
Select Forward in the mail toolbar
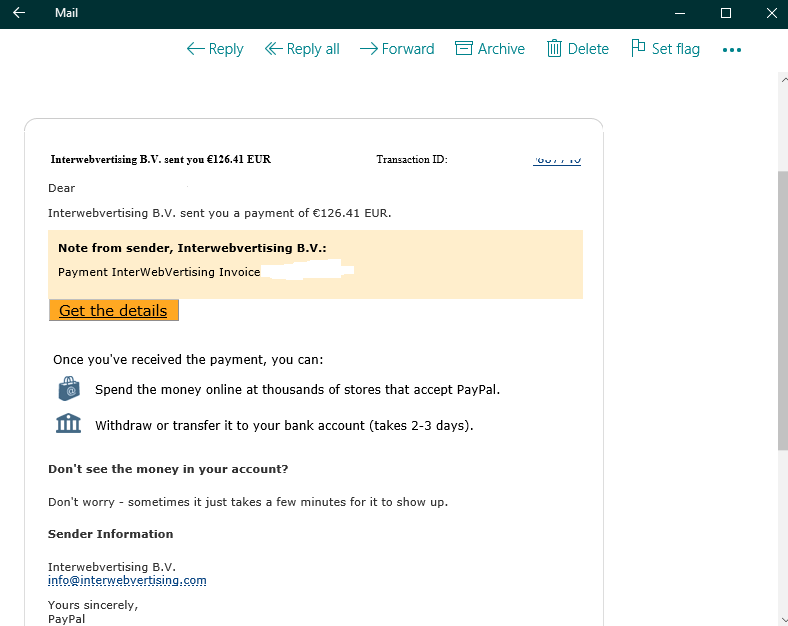click(x=408, y=49)
